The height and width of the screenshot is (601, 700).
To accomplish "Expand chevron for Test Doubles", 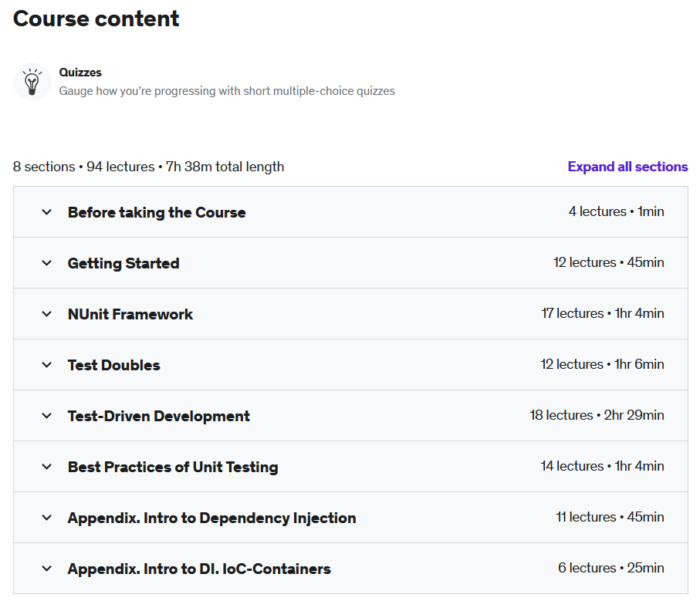I will [46, 364].
